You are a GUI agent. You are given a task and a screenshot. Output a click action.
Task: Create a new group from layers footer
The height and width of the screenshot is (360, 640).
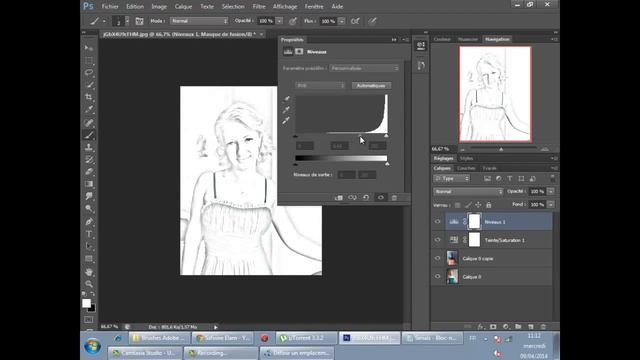coord(518,327)
